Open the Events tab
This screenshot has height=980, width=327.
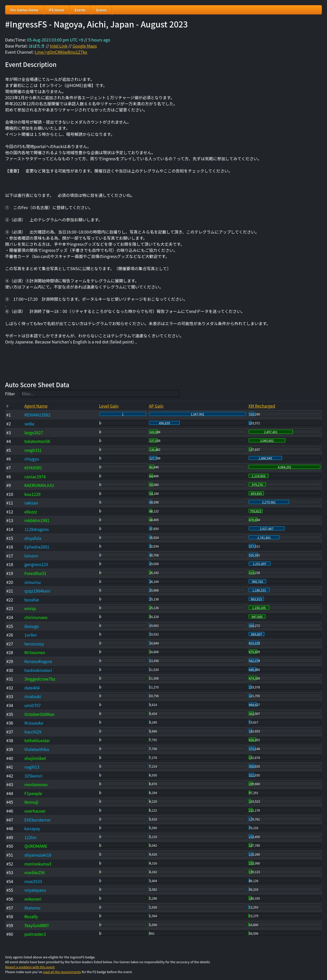[x=80, y=10]
